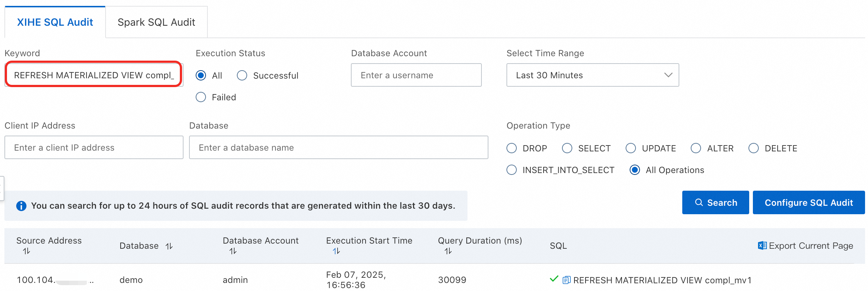Click the Keyword input field
Viewport: 868px width, 291px height.
[94, 75]
